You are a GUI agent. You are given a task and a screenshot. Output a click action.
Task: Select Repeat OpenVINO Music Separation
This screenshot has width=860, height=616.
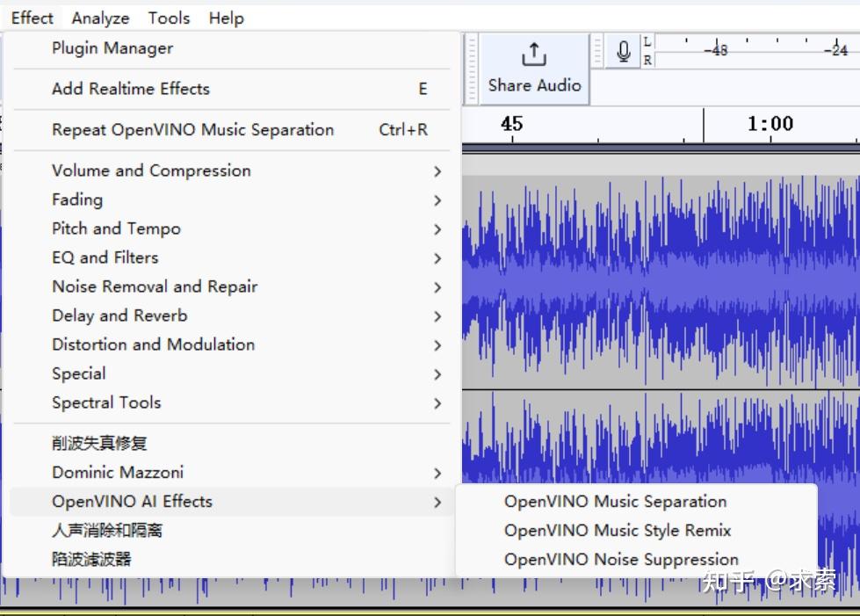[194, 129]
